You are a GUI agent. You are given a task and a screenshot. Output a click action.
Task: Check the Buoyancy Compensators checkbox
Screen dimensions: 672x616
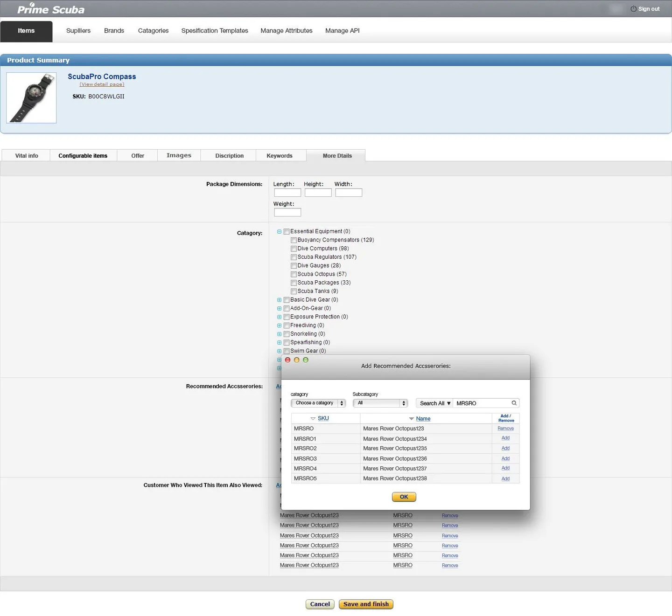pos(294,240)
